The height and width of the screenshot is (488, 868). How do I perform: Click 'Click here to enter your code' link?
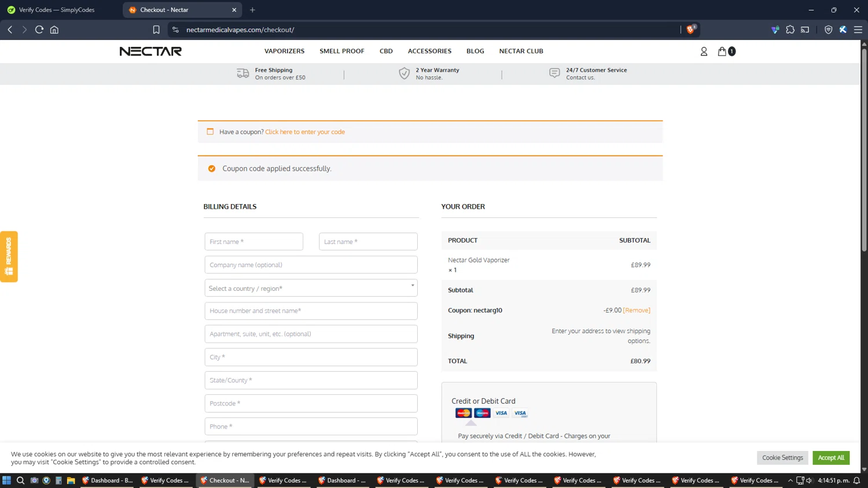(x=305, y=132)
